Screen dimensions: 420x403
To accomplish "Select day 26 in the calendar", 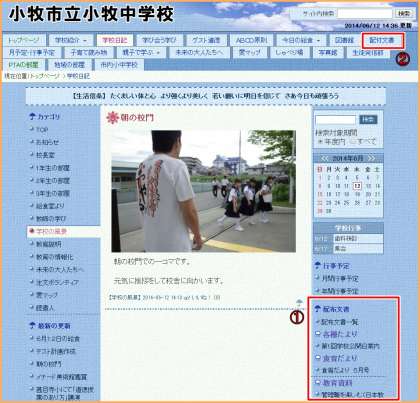I will coord(357,203).
